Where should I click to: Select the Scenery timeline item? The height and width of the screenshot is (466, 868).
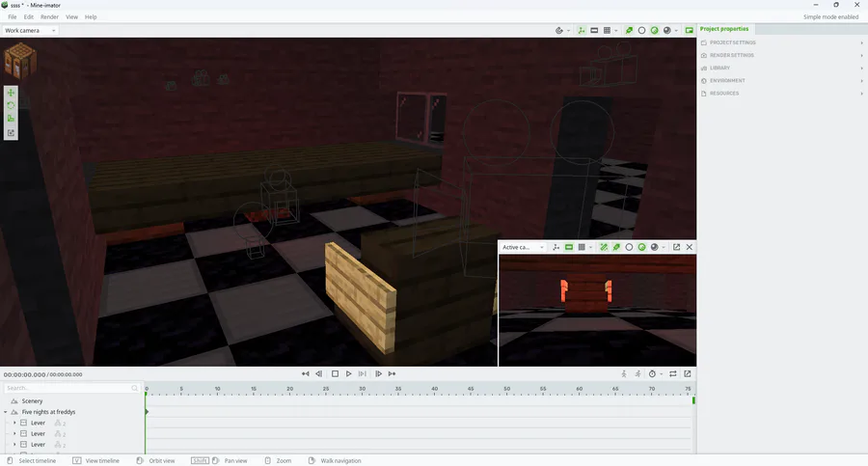pyautogui.click(x=32, y=401)
